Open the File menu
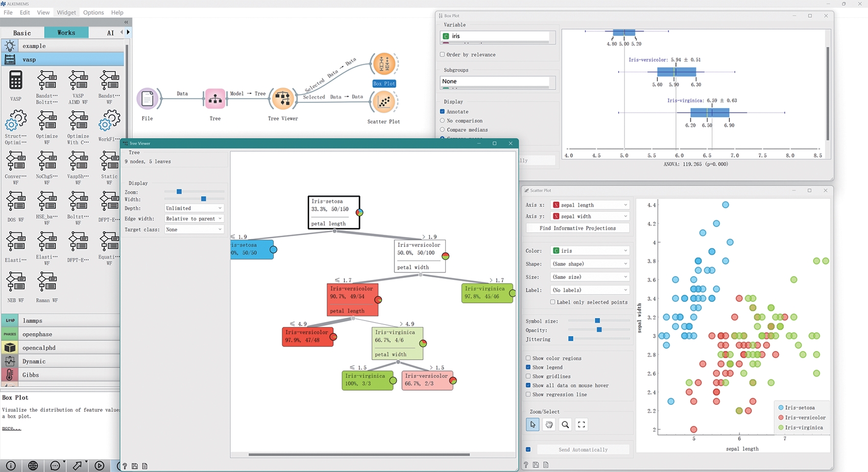 click(8, 12)
